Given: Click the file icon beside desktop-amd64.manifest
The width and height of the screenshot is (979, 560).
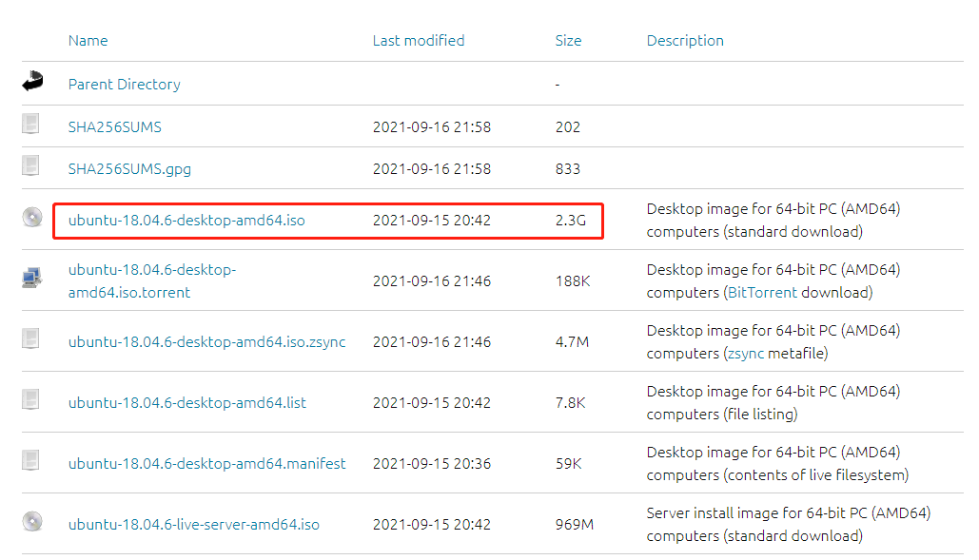Looking at the screenshot, I should coord(31,461).
